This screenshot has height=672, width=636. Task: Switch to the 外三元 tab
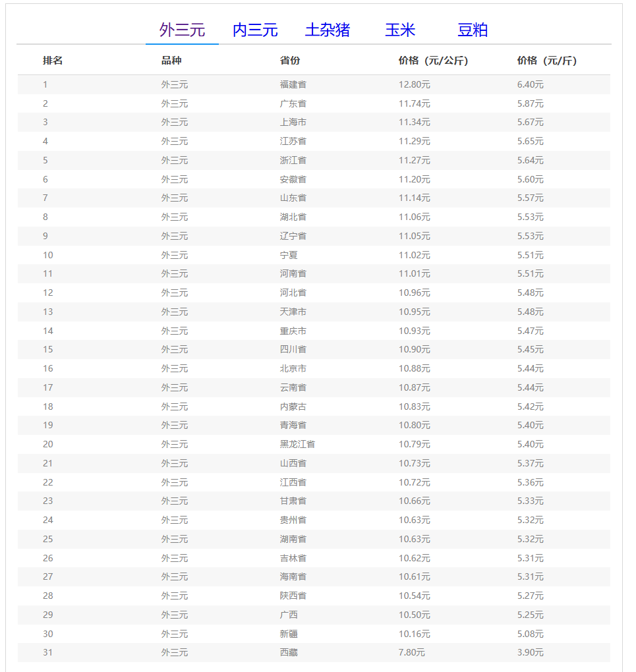click(182, 30)
